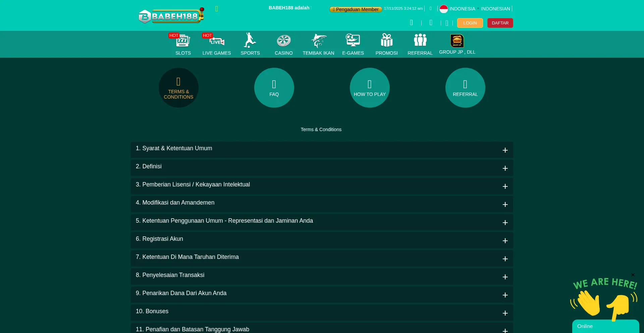This screenshot has height=333, width=644.
Task: Open the Online live chat widget
Action: [605, 326]
